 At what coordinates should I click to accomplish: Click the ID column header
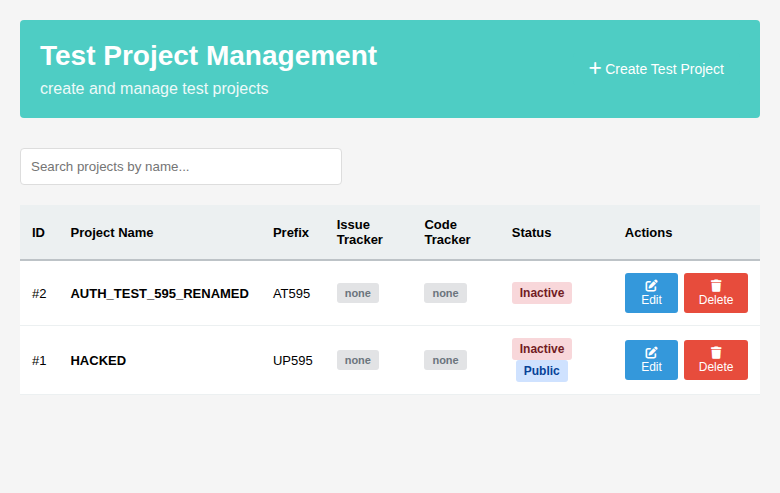[x=38, y=233]
